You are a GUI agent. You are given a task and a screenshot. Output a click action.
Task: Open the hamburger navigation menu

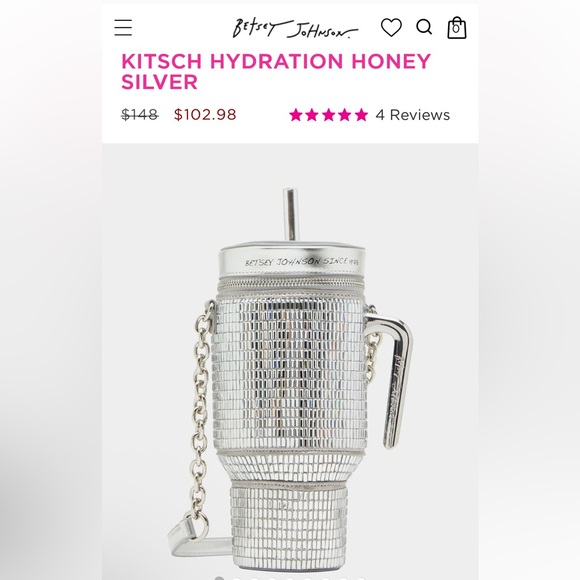point(123,28)
